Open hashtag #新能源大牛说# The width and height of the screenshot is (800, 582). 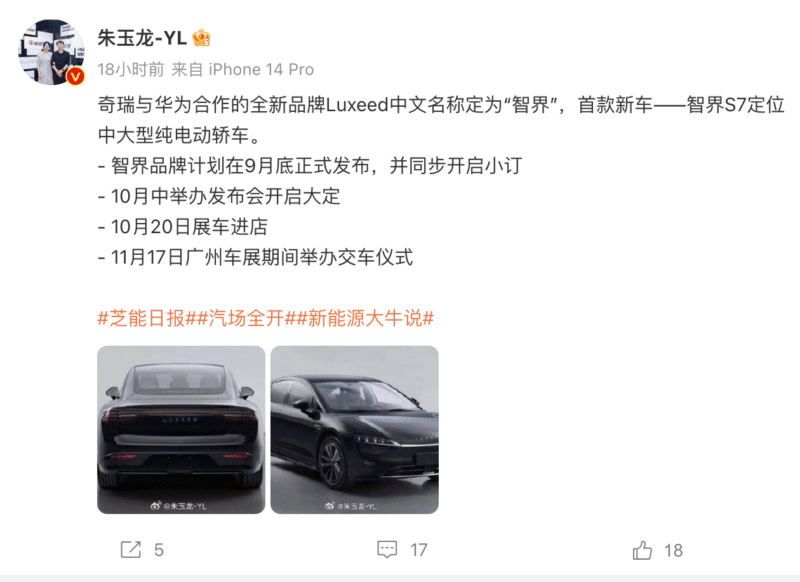coord(365,318)
